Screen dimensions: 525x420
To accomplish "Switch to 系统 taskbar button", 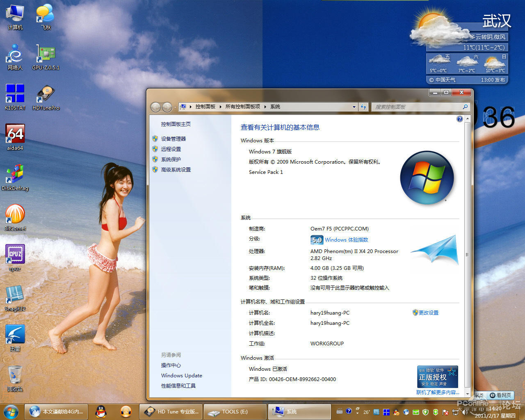I will pos(300,412).
